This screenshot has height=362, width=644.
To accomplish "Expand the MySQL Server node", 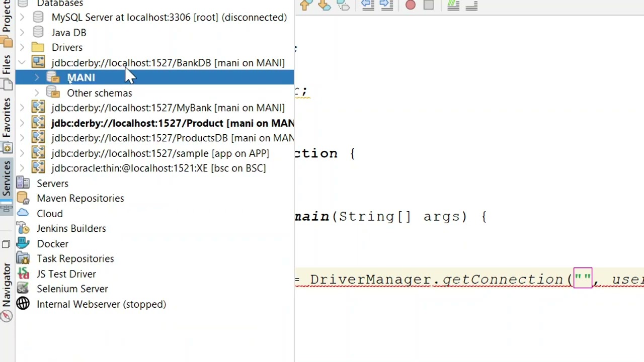I will (22, 17).
